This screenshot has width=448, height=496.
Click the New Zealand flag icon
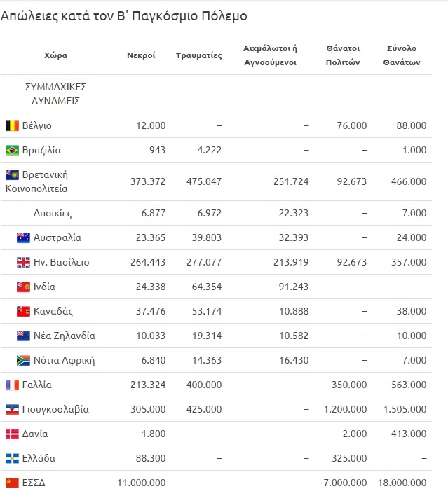(x=23, y=336)
